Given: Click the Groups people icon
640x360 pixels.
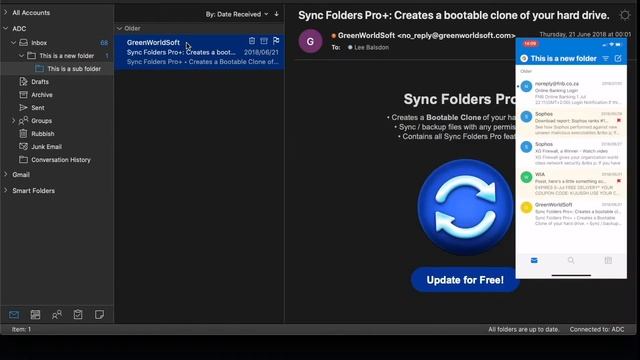Looking at the screenshot, I should (x=24, y=120).
